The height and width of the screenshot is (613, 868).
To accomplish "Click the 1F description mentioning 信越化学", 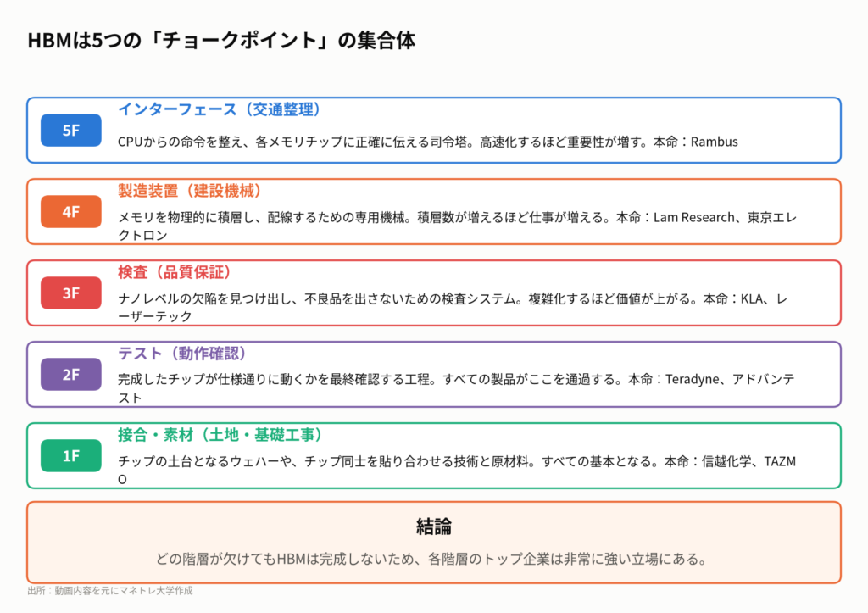I will [457, 470].
